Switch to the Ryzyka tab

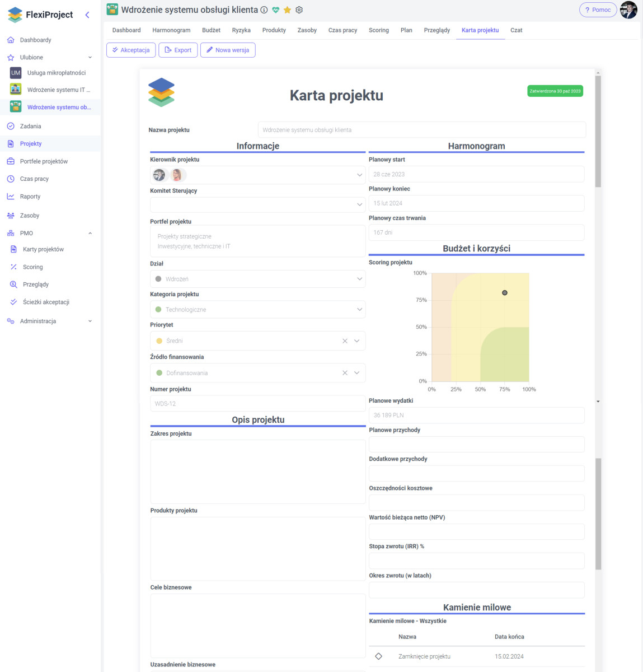tap(241, 30)
